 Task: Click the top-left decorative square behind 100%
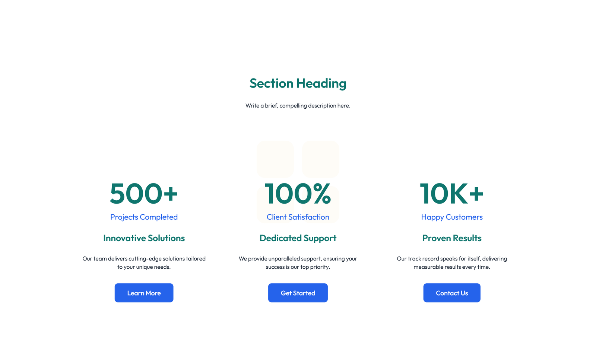275,159
